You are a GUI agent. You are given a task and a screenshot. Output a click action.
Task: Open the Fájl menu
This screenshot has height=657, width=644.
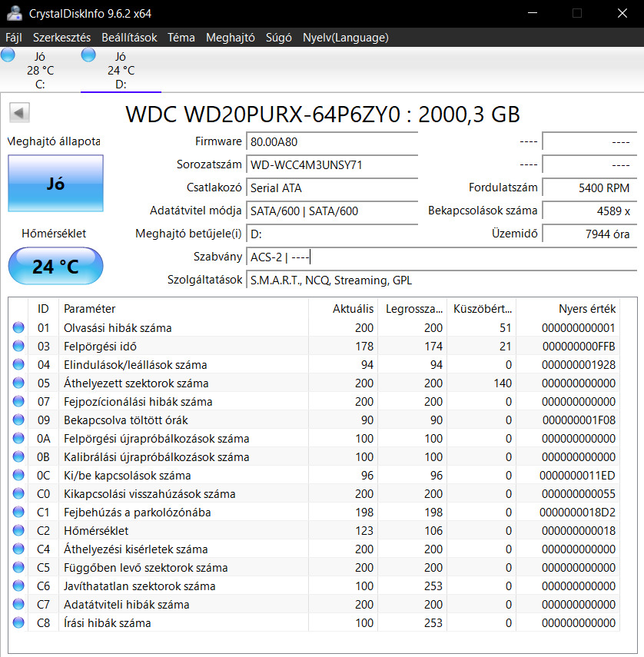13,38
